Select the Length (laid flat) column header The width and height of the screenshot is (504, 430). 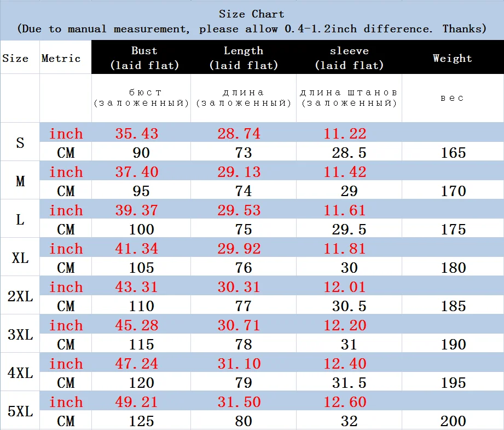tap(244, 58)
